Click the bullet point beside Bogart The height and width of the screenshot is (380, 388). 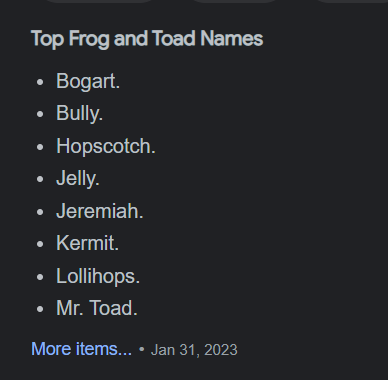(x=40, y=82)
